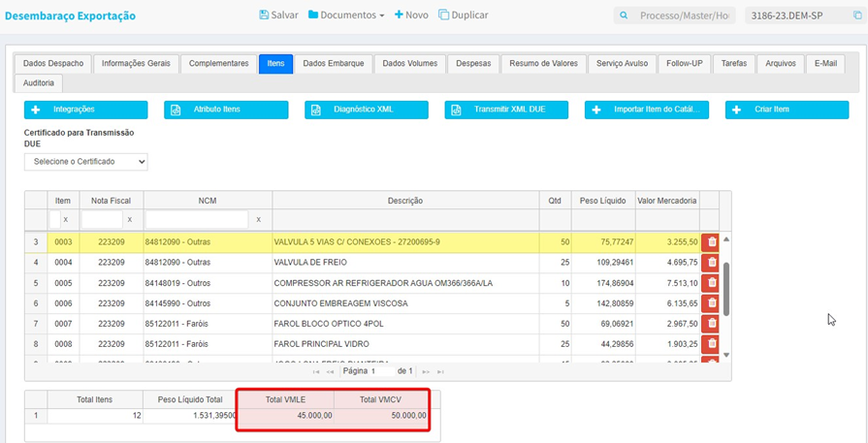Viewport: 868px width, 443px height.
Task: Delete item 0006 with trash icon
Action: [x=712, y=303]
